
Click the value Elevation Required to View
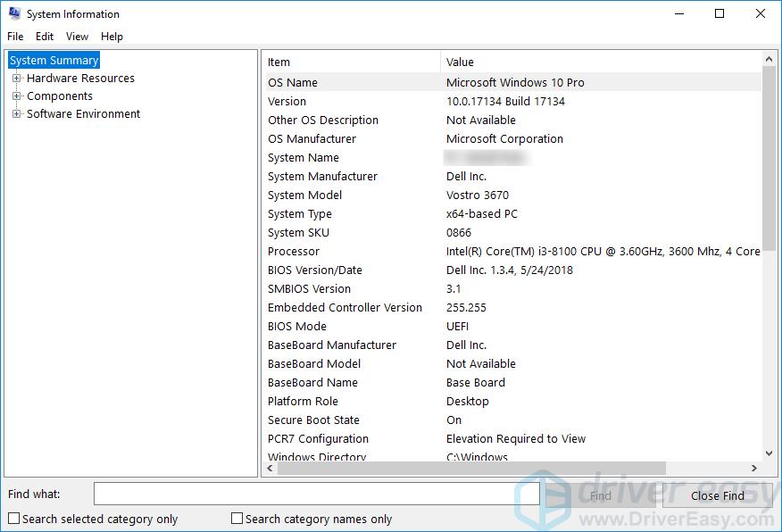tap(516, 439)
